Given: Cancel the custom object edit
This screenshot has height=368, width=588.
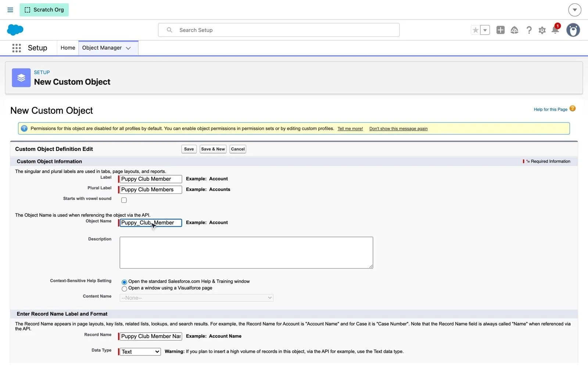Looking at the screenshot, I should (x=238, y=149).
